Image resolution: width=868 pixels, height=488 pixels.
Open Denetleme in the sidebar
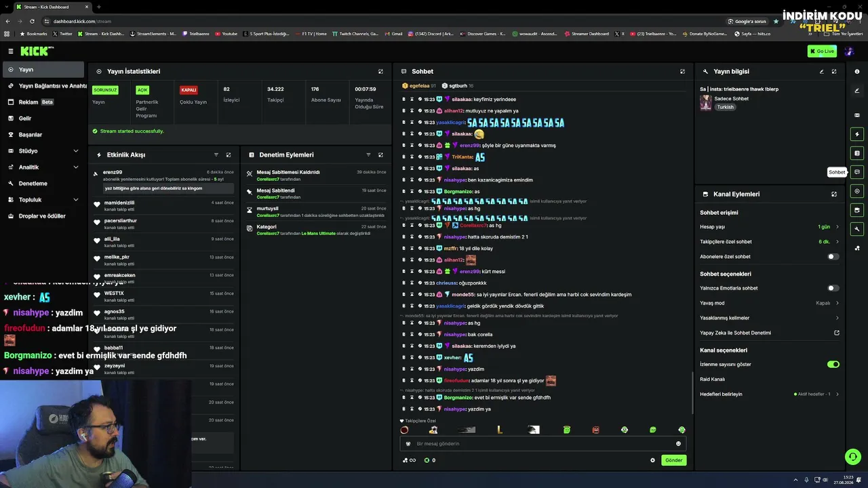click(43, 184)
